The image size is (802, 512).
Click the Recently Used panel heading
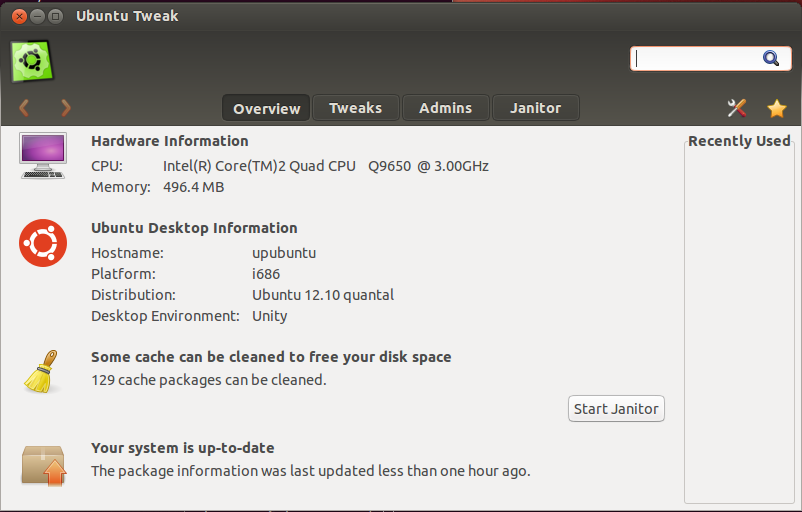(x=739, y=141)
